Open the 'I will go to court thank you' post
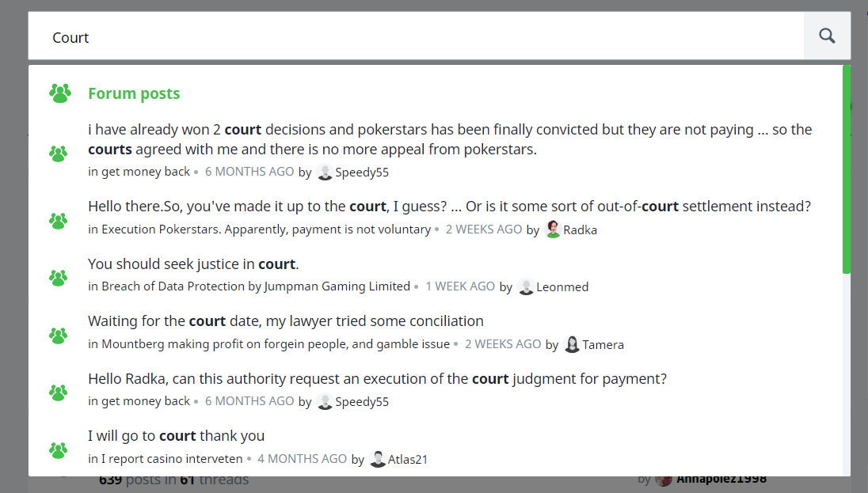Screen dimensions: 868x493 (x=176, y=436)
